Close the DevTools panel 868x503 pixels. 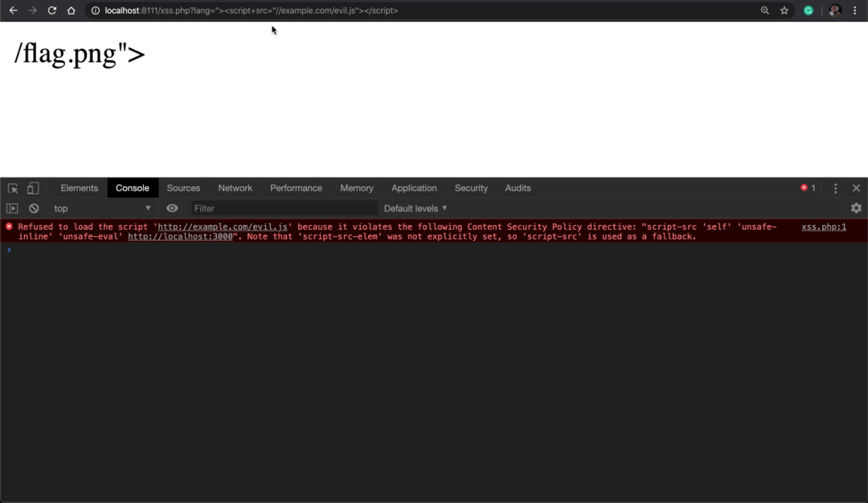click(857, 188)
